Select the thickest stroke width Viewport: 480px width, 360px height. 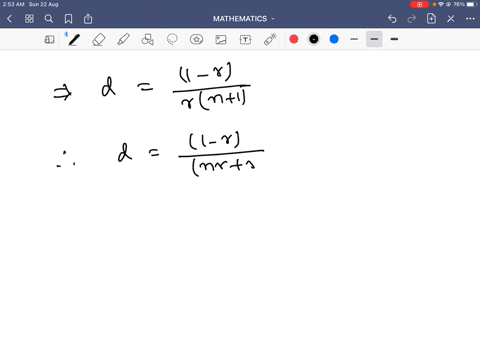click(394, 39)
